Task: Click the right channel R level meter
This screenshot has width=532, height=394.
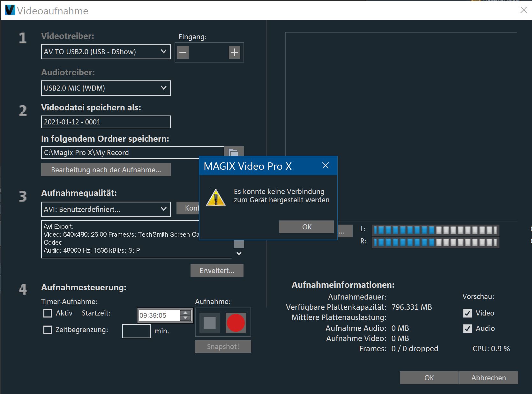Action: pyautogui.click(x=435, y=242)
